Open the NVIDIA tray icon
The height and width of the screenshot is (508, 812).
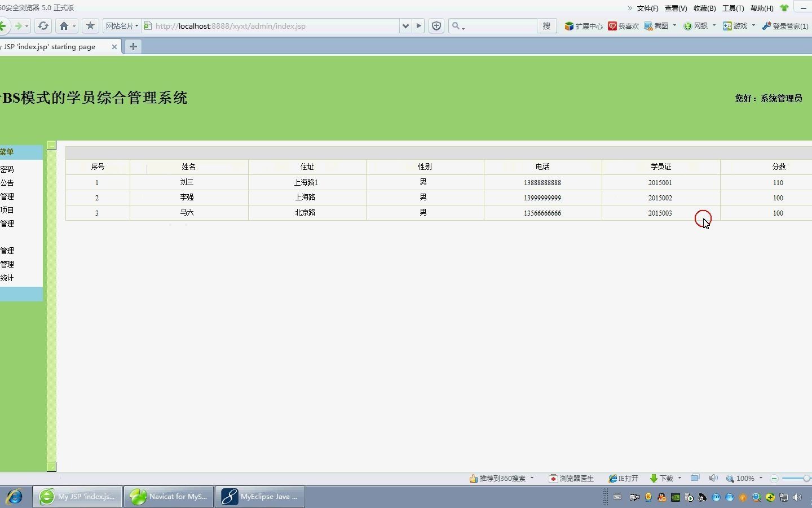(x=676, y=497)
